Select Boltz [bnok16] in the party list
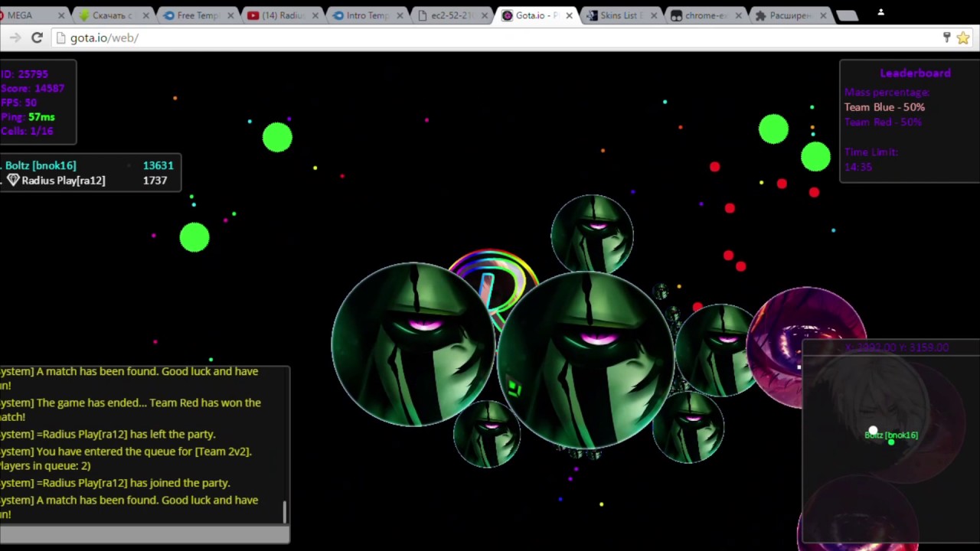 pos(41,165)
